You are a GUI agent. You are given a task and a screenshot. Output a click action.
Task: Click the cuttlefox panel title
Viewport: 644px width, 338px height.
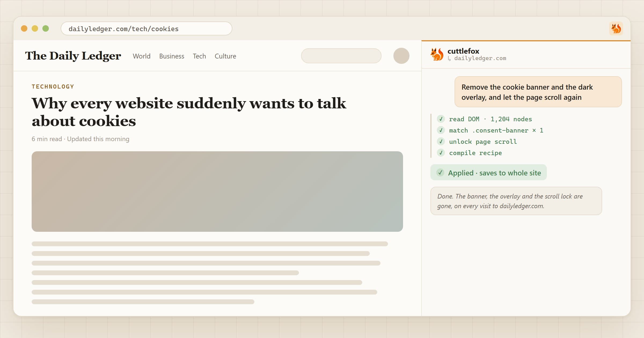[463, 51]
